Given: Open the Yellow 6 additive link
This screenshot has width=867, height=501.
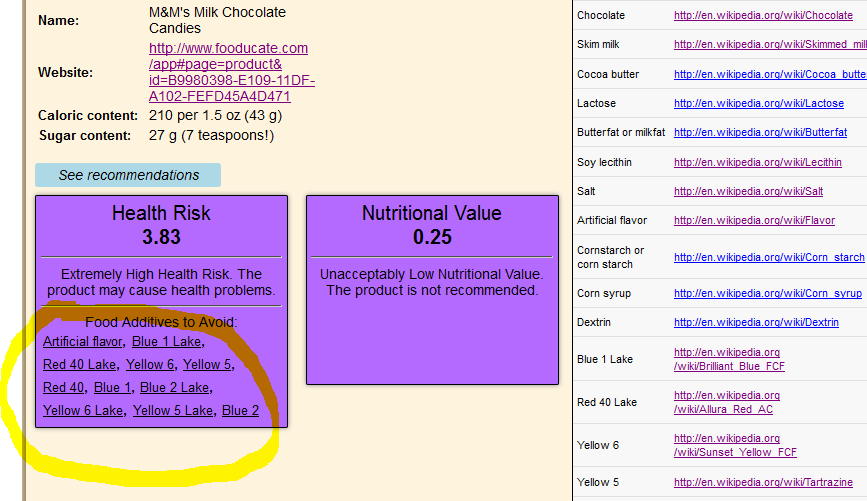Looking at the screenshot, I should pyautogui.click(x=150, y=364).
